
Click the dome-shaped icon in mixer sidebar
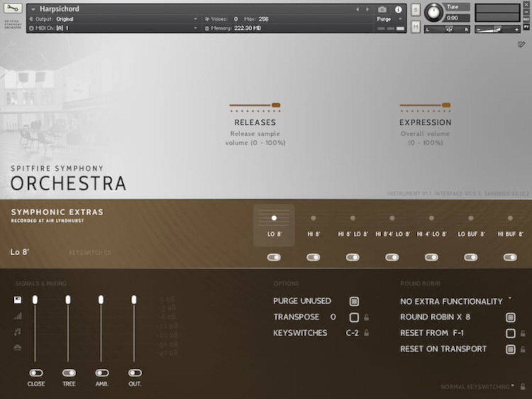coord(18,348)
